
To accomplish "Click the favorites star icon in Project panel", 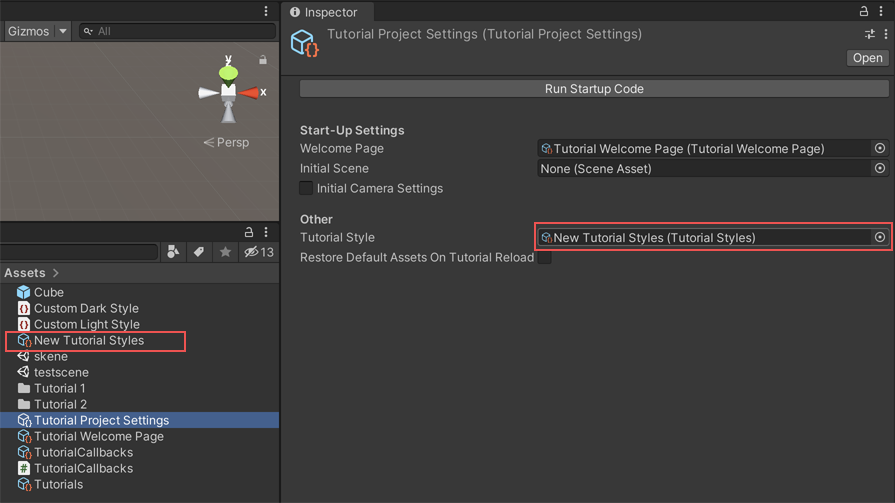I will click(225, 252).
